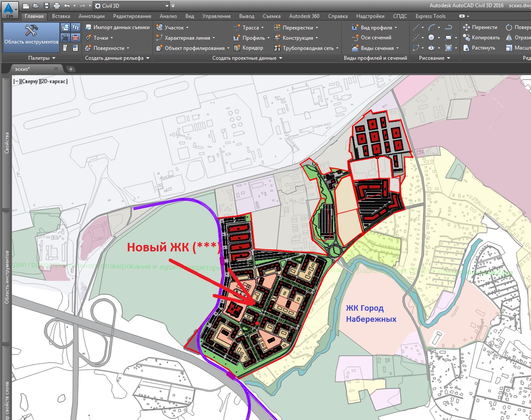
Task: Expand the Quick Access Toolbar customize arrow
Action: [x=173, y=6]
